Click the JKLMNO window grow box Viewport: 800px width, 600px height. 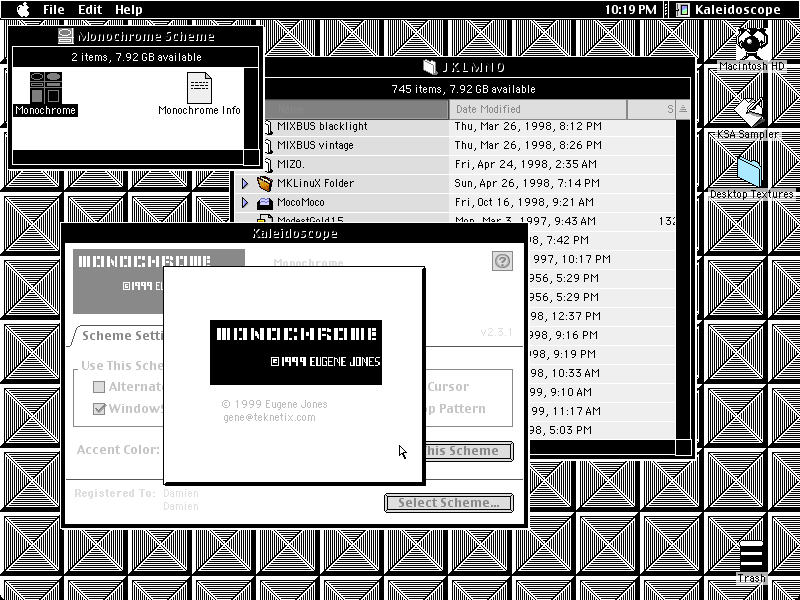coord(683,446)
